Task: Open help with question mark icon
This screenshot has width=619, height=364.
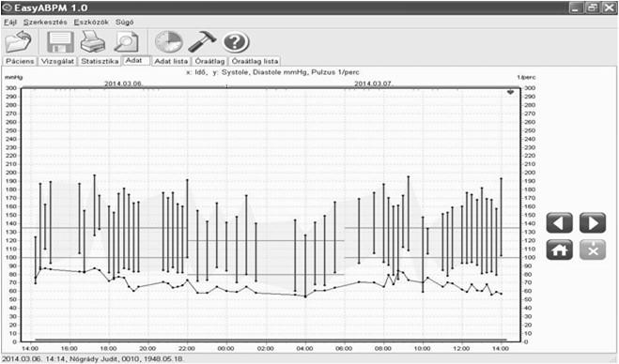Action: click(x=236, y=42)
